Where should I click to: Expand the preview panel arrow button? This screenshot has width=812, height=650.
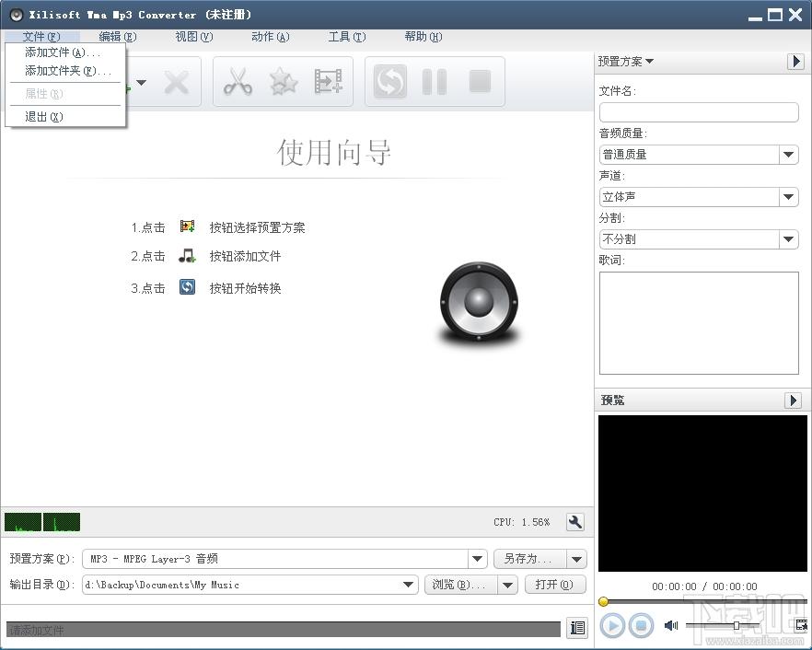794,400
